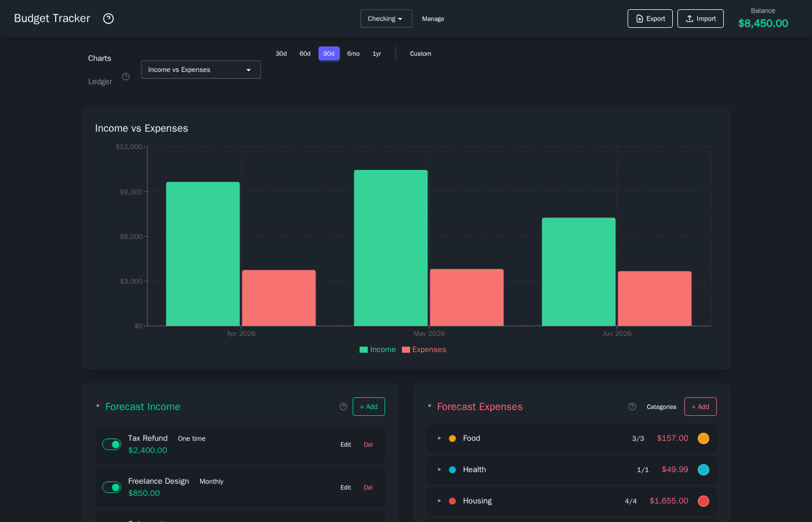This screenshot has width=812, height=522.
Task: Expand the Food expense category
Action: [x=440, y=438]
